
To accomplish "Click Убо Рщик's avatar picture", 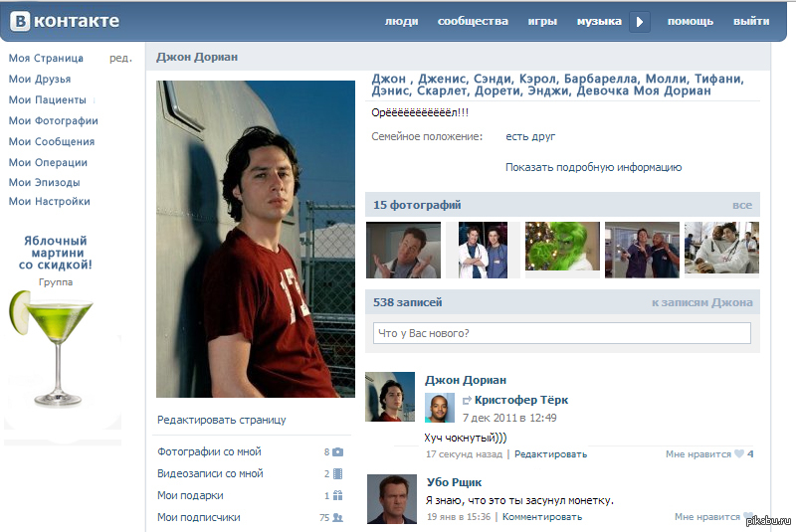I will click(391, 498).
